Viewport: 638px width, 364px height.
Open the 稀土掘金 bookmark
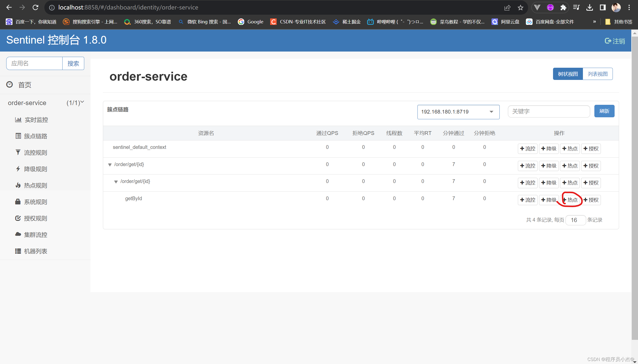click(347, 22)
